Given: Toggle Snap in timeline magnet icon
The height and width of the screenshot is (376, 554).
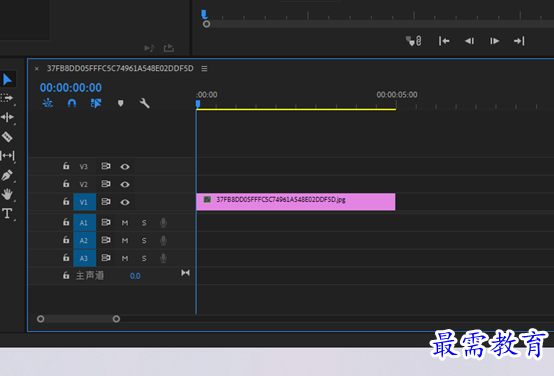Looking at the screenshot, I should tap(72, 103).
